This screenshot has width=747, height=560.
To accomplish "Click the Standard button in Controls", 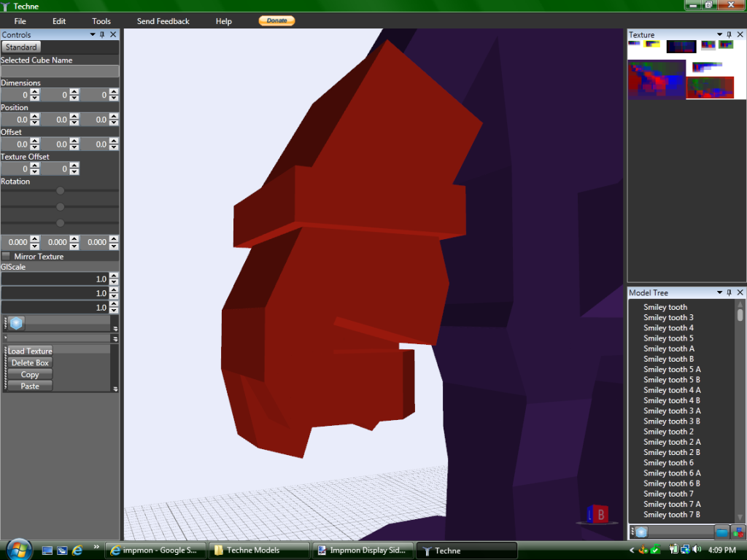I will point(21,47).
